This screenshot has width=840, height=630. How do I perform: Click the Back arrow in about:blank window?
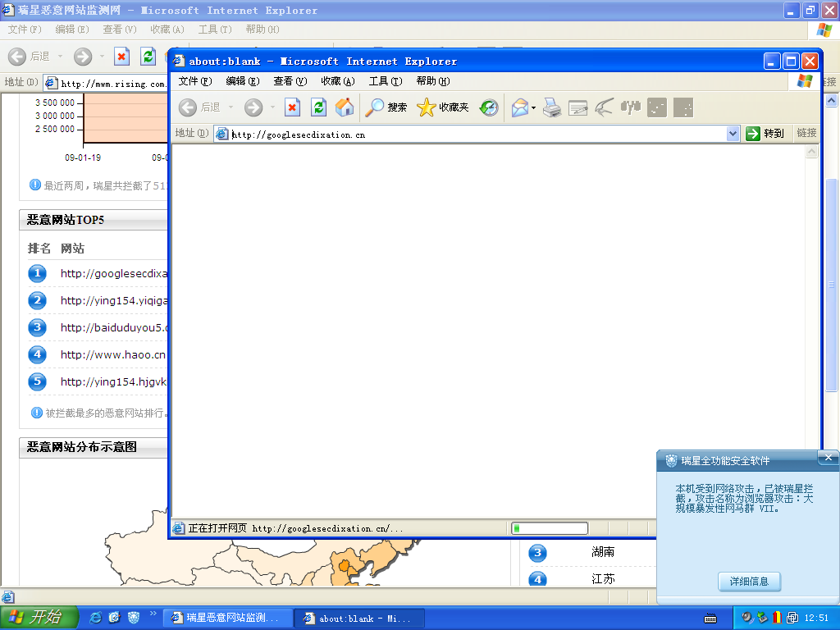[x=188, y=107]
